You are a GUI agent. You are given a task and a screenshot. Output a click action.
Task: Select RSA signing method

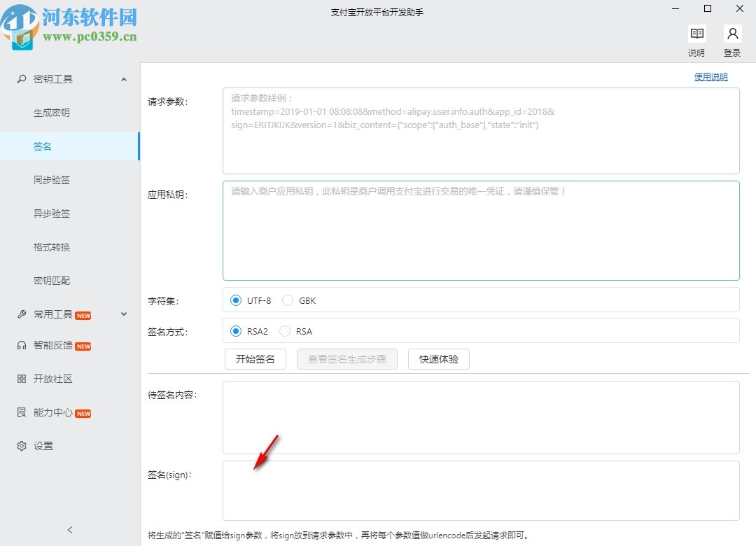[x=285, y=331]
